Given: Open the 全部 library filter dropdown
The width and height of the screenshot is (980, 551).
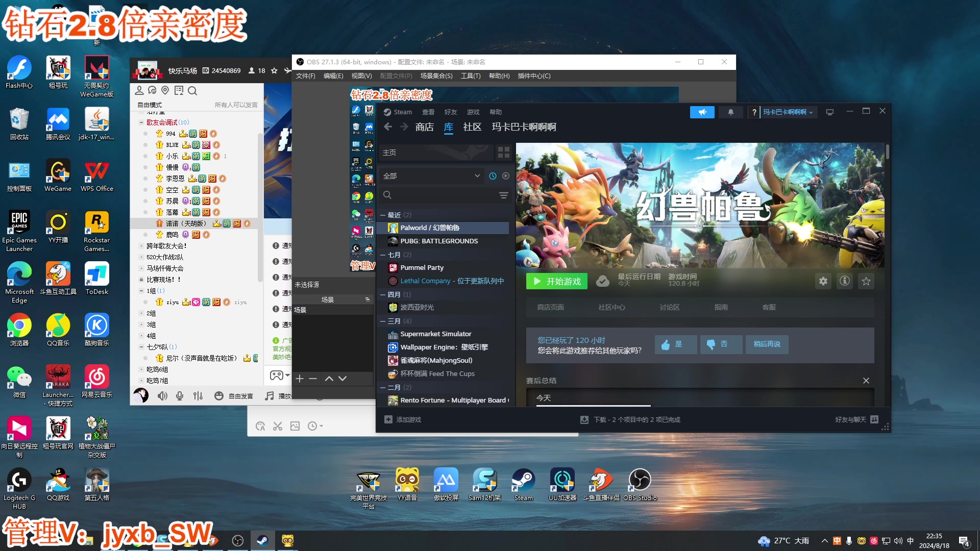Looking at the screenshot, I should point(431,176).
